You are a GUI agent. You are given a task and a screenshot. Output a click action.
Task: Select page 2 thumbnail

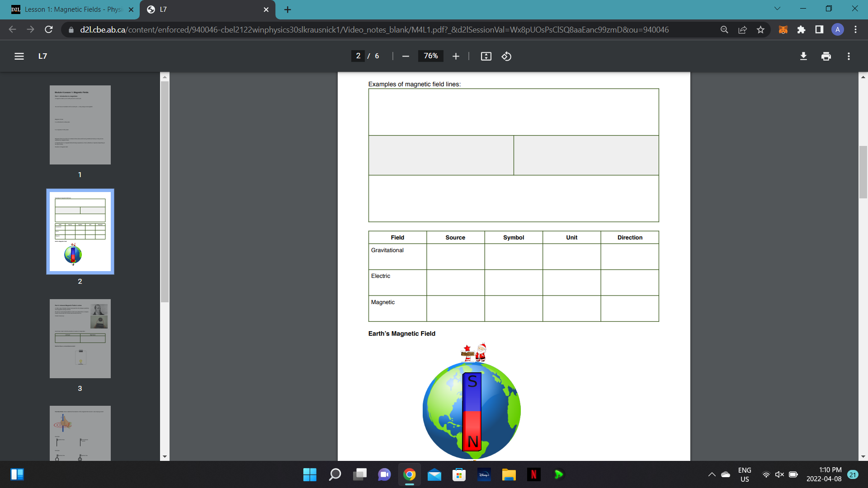[80, 231]
